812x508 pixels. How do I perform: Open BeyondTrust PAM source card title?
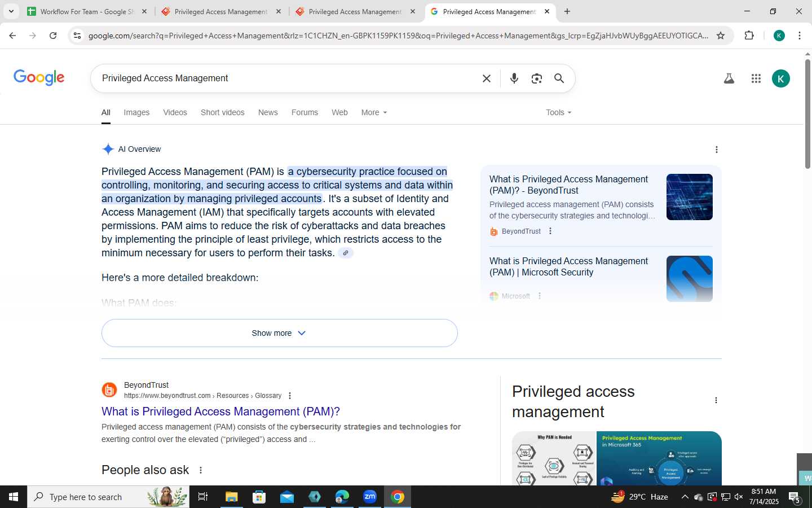coord(568,185)
